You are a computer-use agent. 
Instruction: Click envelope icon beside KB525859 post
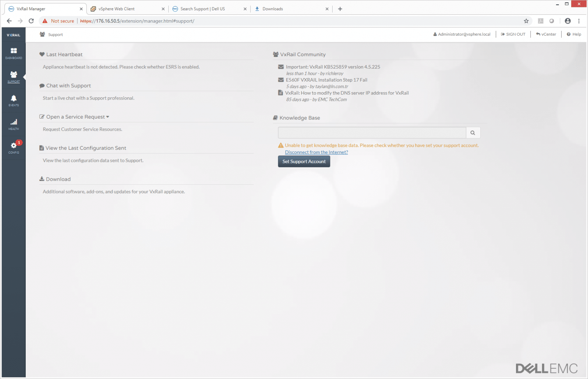[x=281, y=67]
